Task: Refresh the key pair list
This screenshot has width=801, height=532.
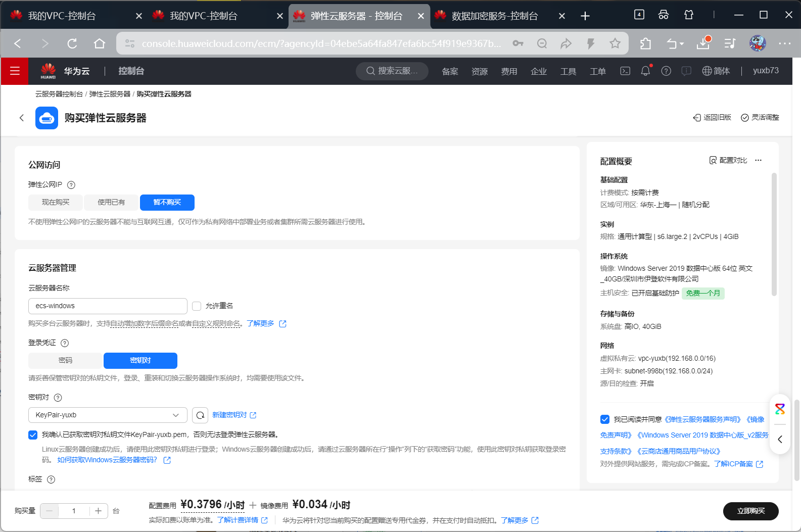Action: click(200, 415)
